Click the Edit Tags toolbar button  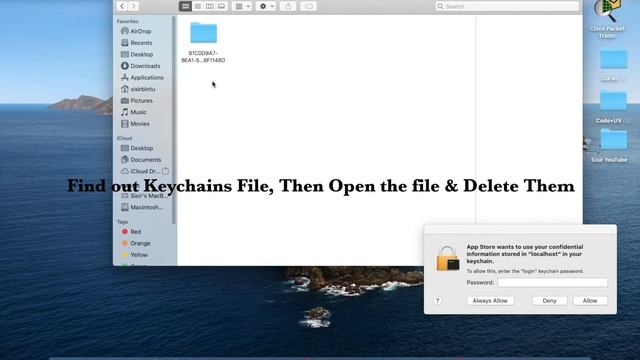(309, 6)
